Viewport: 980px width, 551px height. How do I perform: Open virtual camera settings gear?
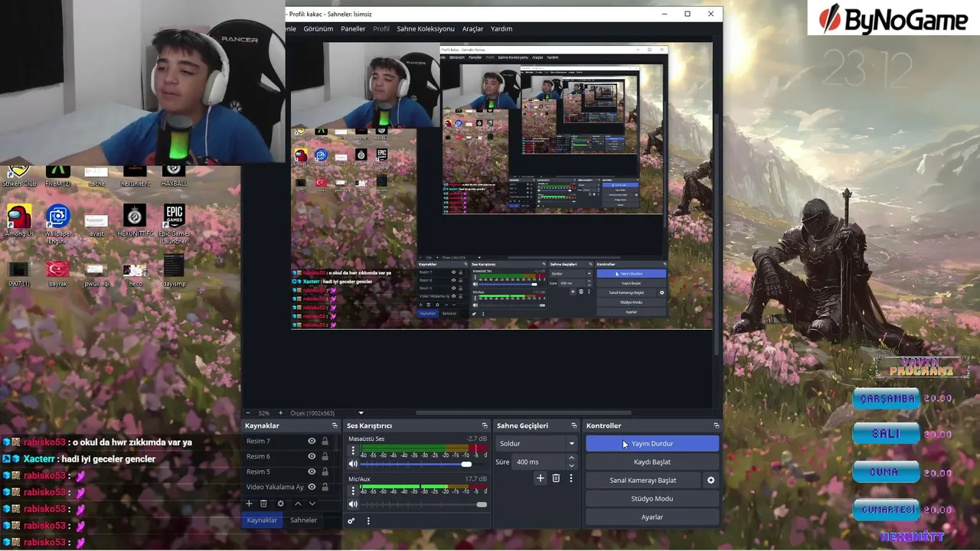[710, 481]
